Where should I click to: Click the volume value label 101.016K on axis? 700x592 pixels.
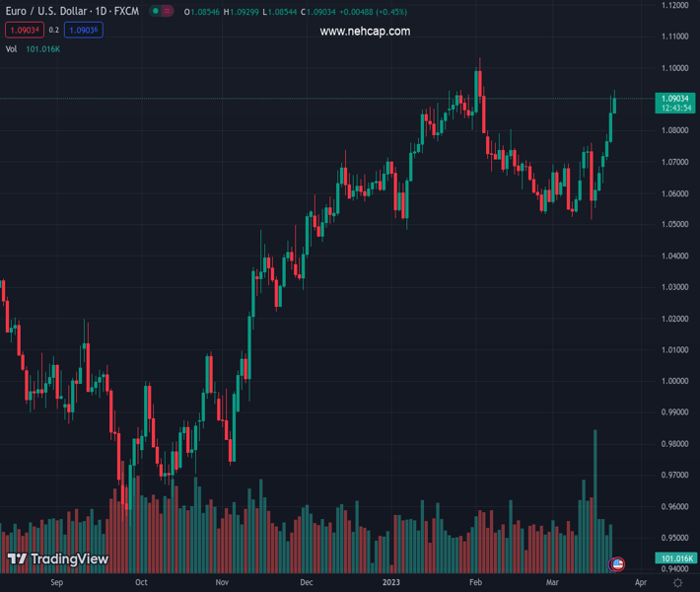[675, 558]
